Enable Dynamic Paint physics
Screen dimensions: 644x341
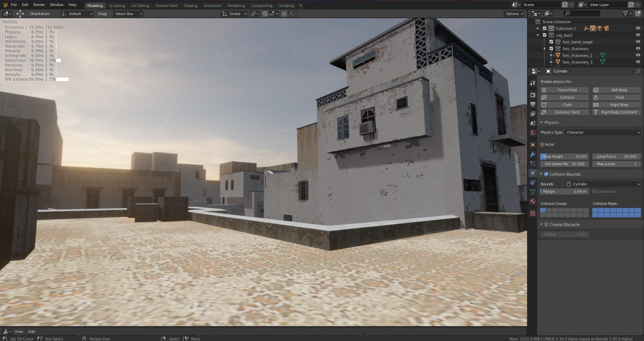click(565, 112)
